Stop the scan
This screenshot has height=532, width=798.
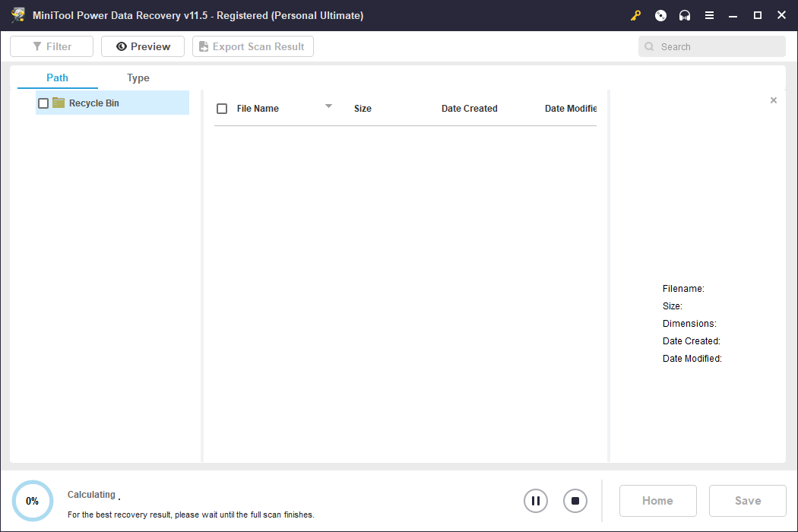coord(575,501)
